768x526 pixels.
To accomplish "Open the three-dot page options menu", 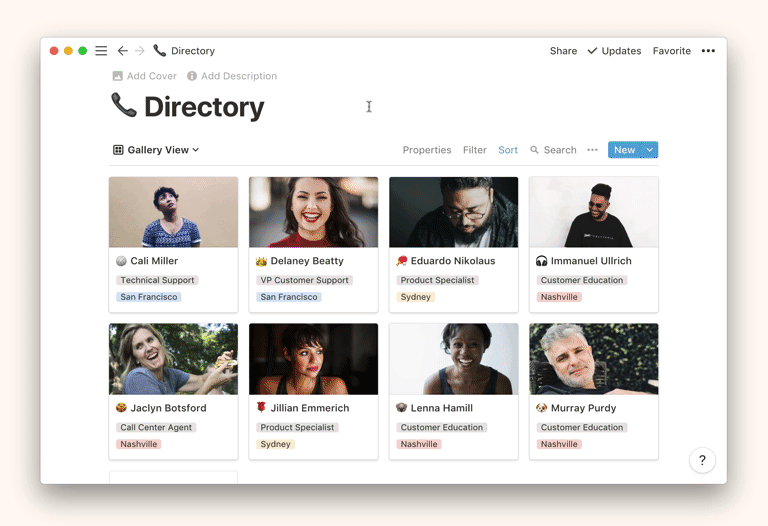I will [708, 51].
